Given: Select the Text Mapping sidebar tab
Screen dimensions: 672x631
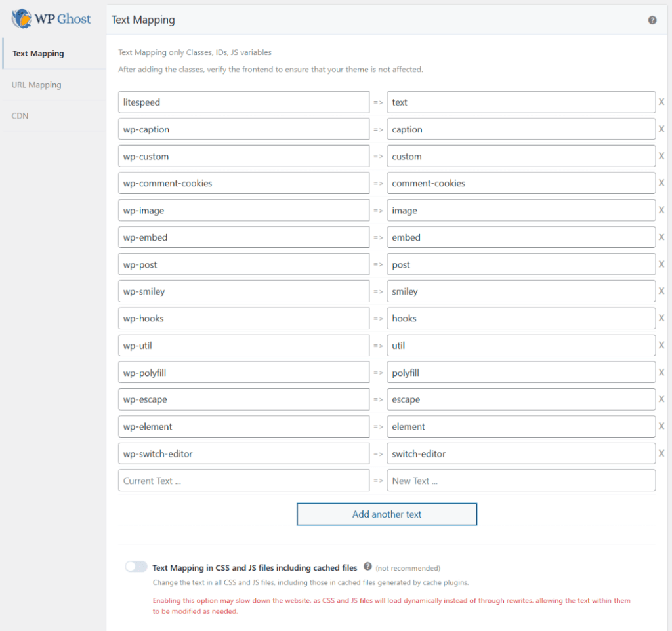Looking at the screenshot, I should [x=37, y=53].
